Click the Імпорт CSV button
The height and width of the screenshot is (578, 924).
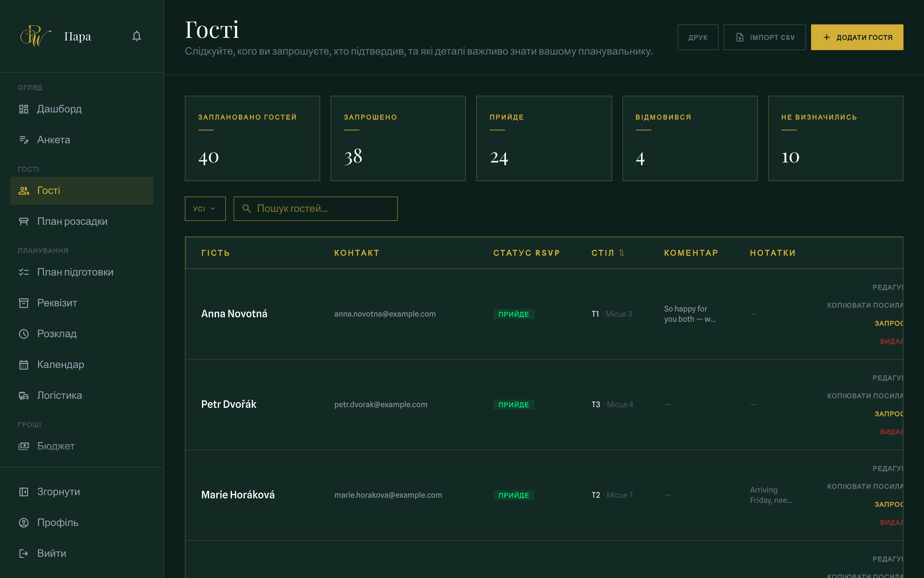coord(765,38)
